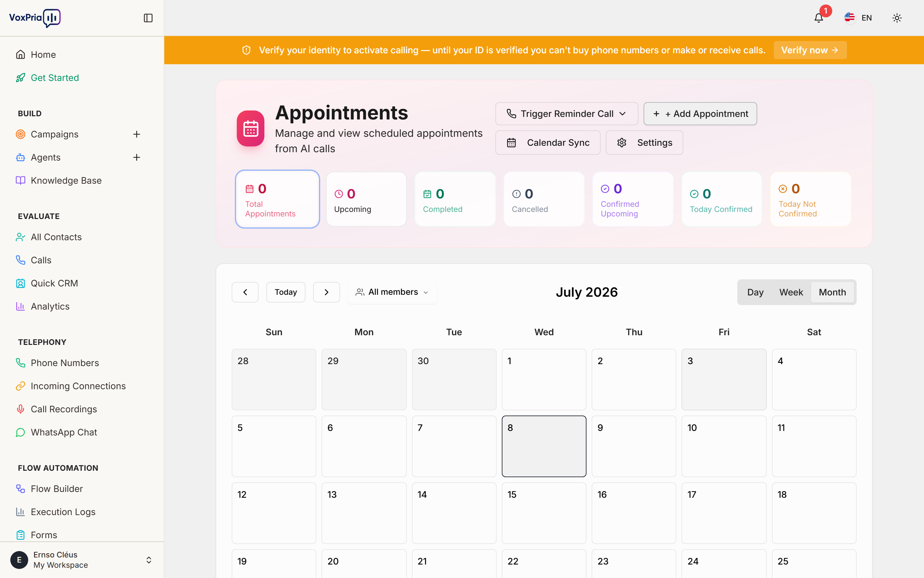Select July 10 on the calendar
The width and height of the screenshot is (924, 578).
(x=724, y=446)
